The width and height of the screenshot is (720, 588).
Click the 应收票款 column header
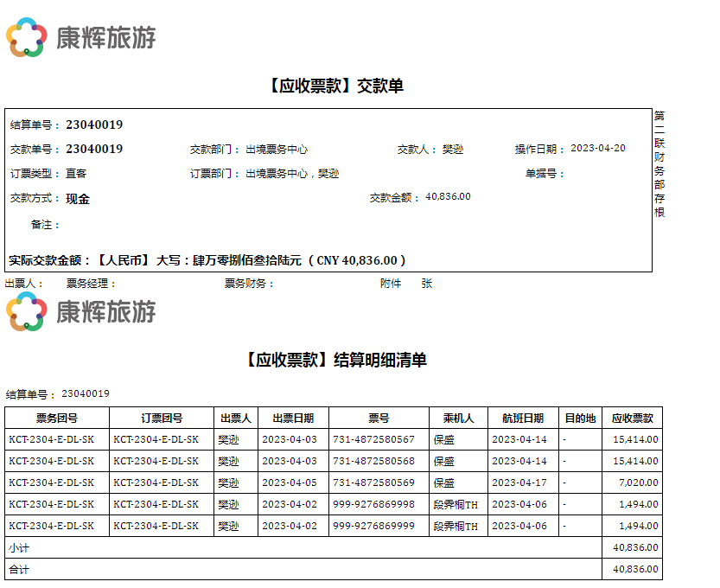click(632, 418)
